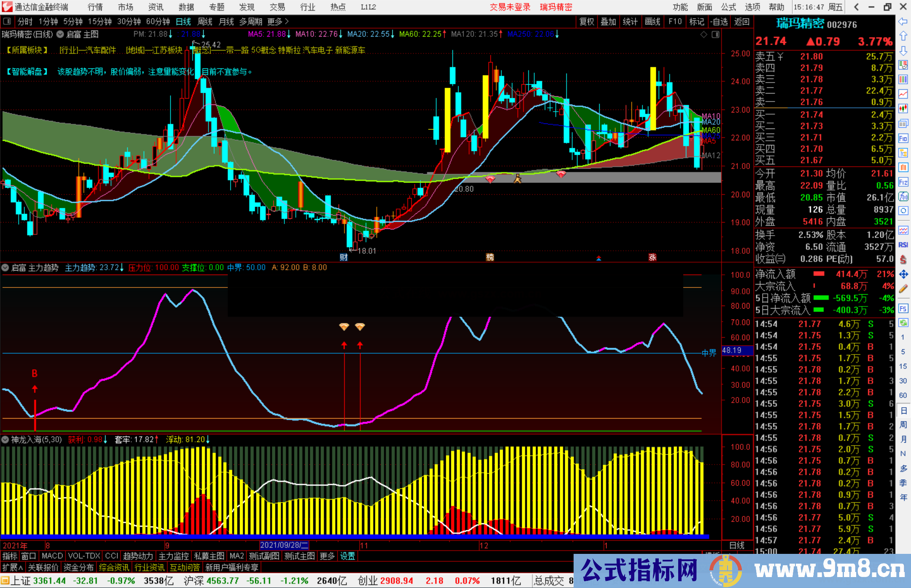Open the 功能 menu
This screenshot has height=588, width=911.
(x=680, y=7)
